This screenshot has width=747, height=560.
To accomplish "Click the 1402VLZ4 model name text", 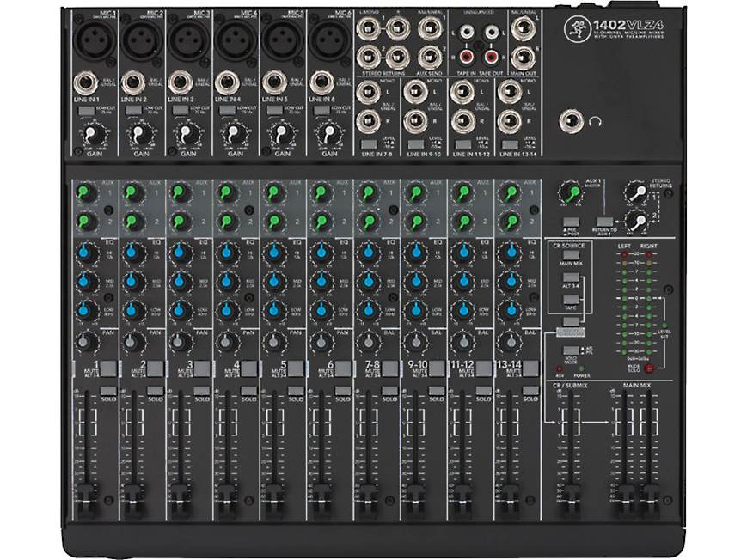I will [x=628, y=24].
